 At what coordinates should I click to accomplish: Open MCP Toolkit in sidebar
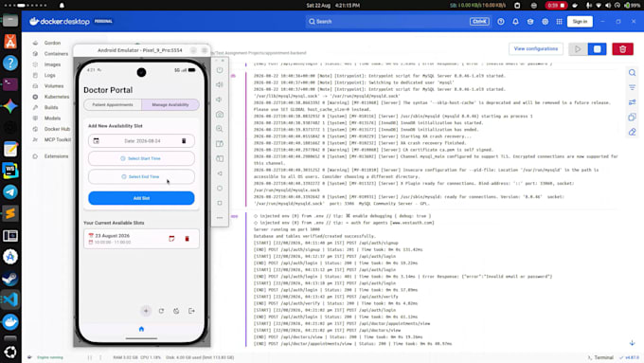click(58, 139)
